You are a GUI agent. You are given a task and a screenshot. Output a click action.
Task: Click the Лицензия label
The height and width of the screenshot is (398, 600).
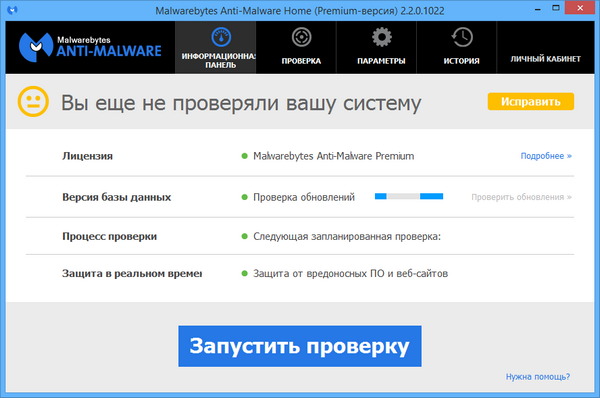point(87,156)
